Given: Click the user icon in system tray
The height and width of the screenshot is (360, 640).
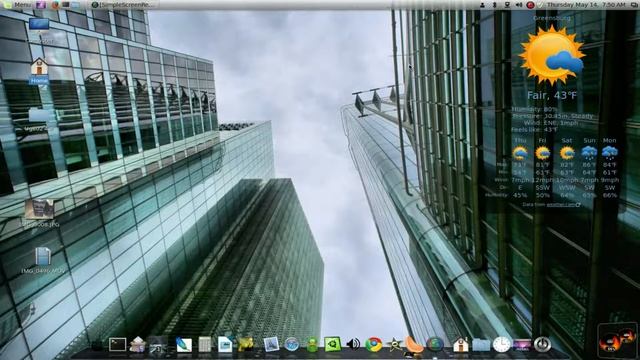Looking at the screenshot, I should tap(482, 5).
